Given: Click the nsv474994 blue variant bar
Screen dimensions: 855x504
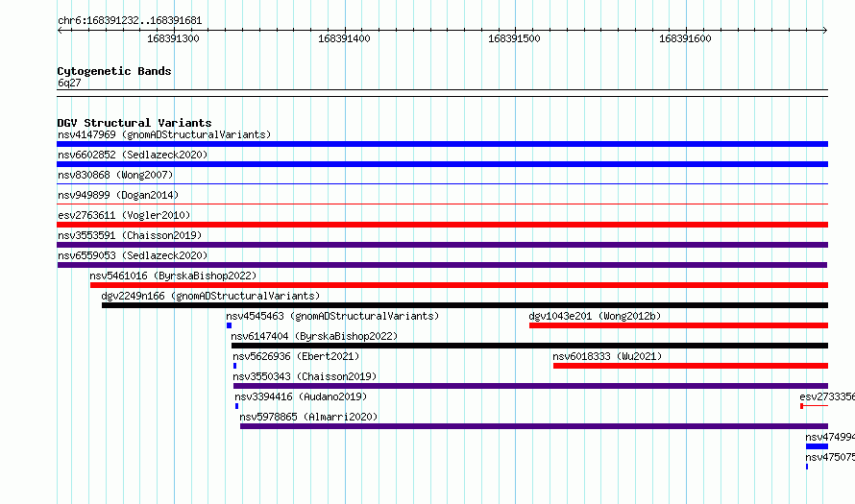Looking at the screenshot, I should pyautogui.click(x=817, y=446).
